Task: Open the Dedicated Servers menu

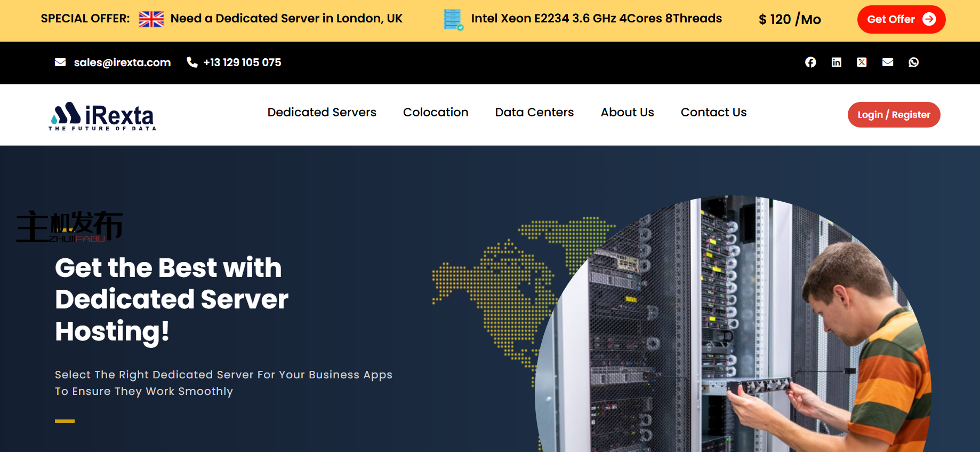Action: (x=322, y=113)
